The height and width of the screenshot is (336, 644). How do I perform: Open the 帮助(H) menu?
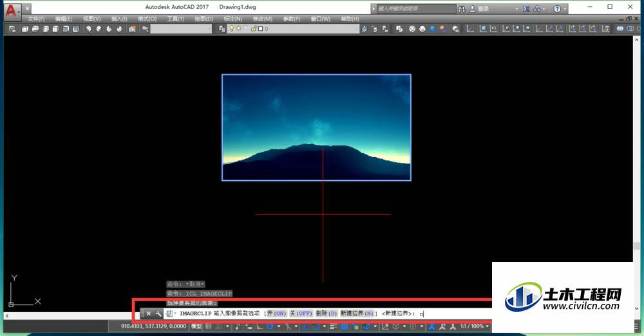point(350,19)
